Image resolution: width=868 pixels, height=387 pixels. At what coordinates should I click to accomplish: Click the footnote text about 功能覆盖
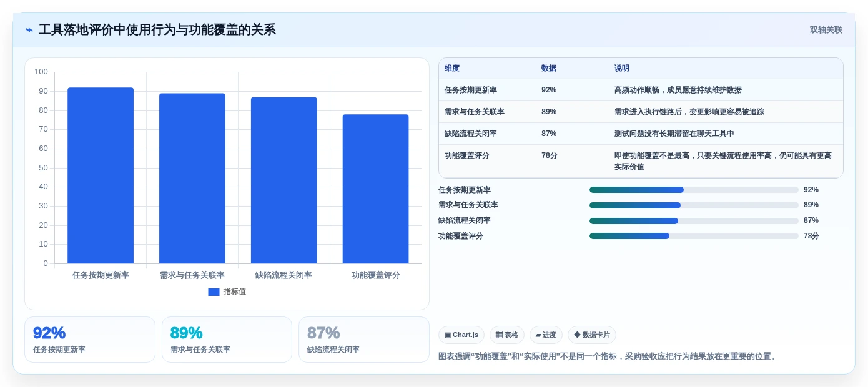609,356
